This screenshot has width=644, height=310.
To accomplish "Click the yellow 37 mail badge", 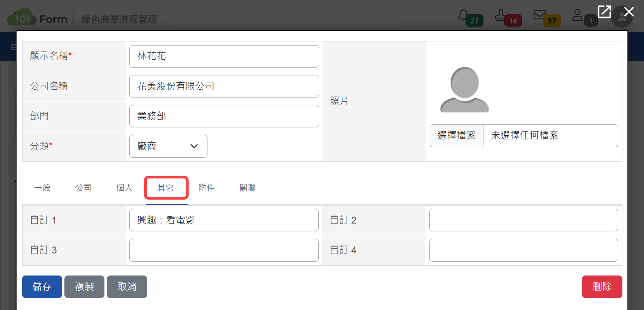I will coord(552,21).
